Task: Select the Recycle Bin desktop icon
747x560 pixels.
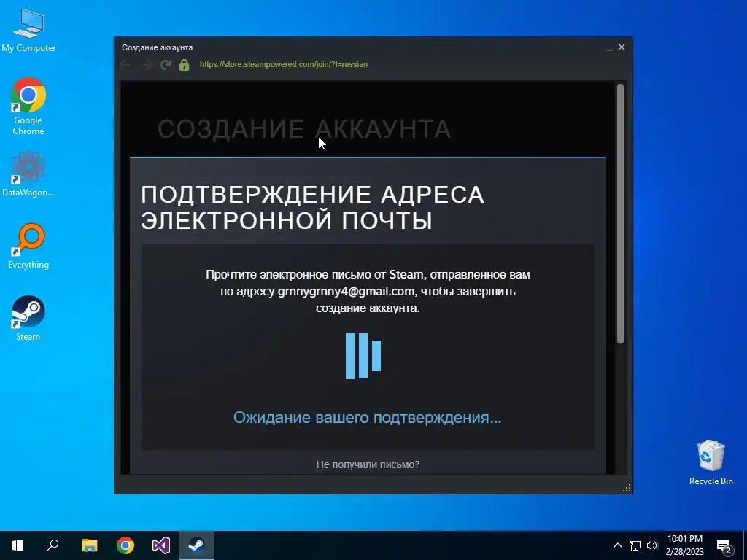Action: pyautogui.click(x=711, y=463)
